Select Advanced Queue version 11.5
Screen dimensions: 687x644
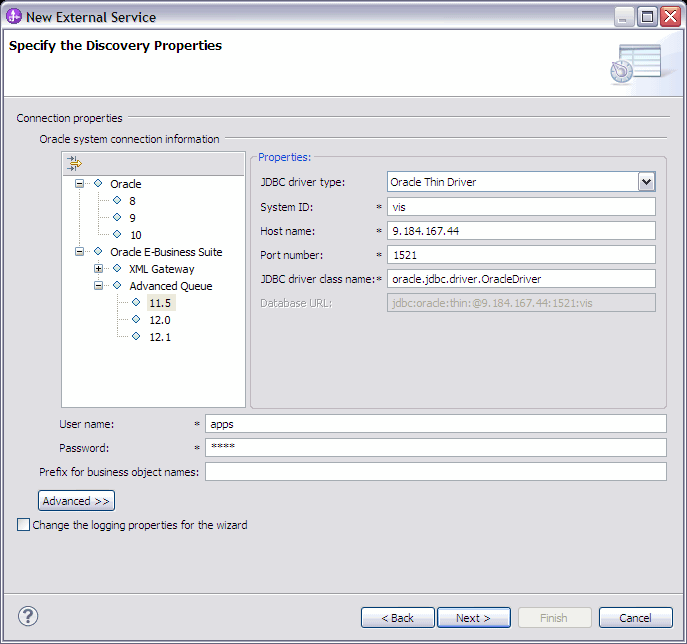160,303
